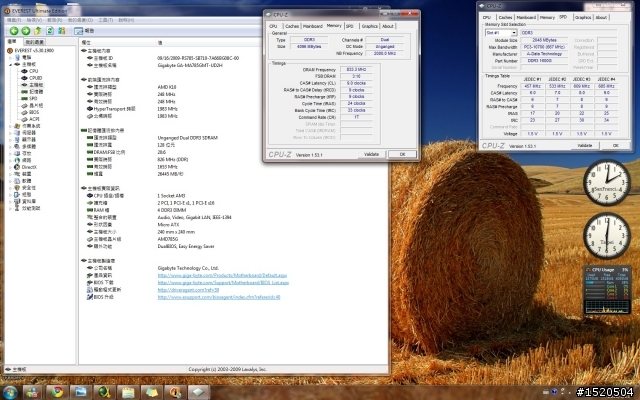Click the San Francisco clock gadget

[x=607, y=182]
